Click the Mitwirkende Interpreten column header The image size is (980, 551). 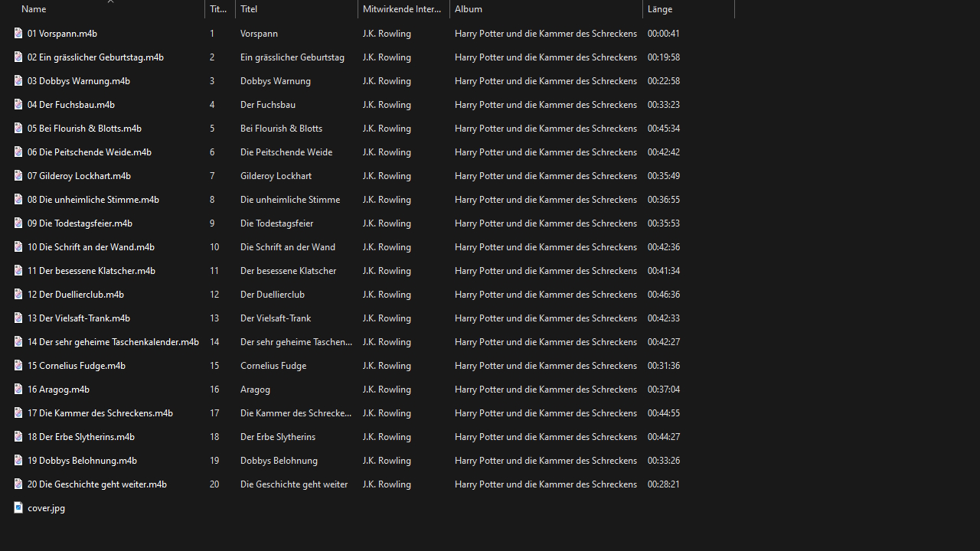[403, 9]
